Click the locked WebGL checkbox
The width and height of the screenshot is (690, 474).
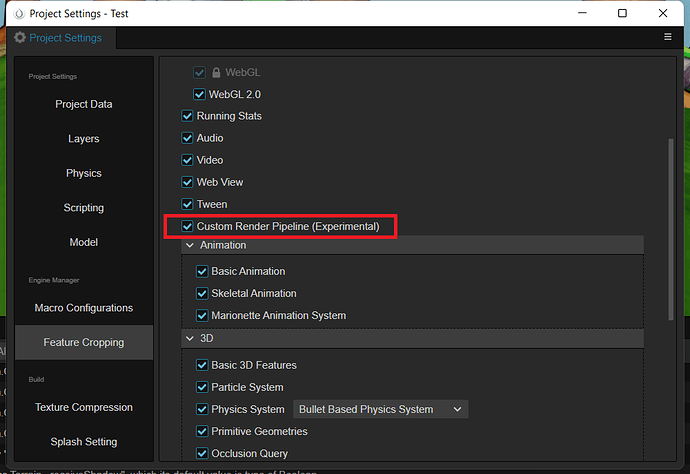199,72
